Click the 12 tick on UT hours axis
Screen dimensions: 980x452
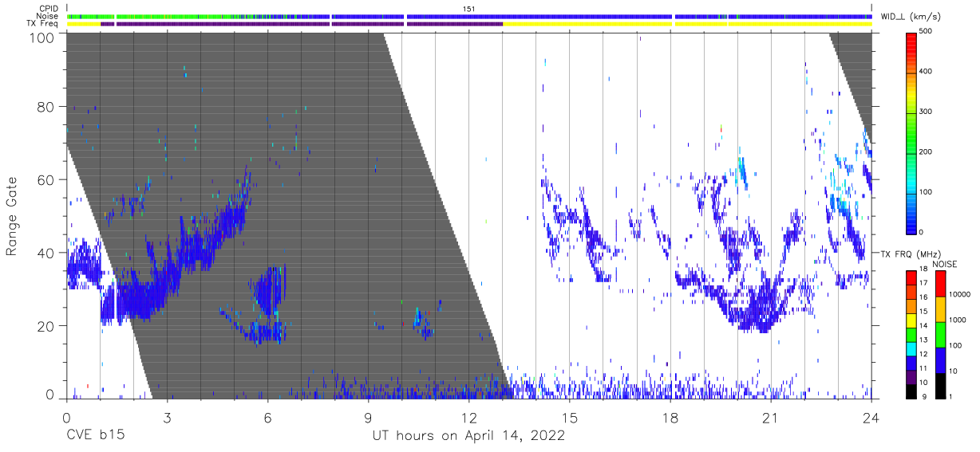click(x=468, y=417)
